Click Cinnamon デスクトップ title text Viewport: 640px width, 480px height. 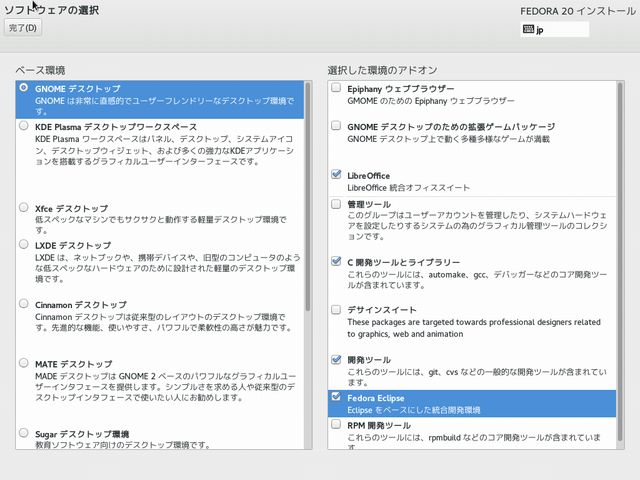tap(81, 305)
